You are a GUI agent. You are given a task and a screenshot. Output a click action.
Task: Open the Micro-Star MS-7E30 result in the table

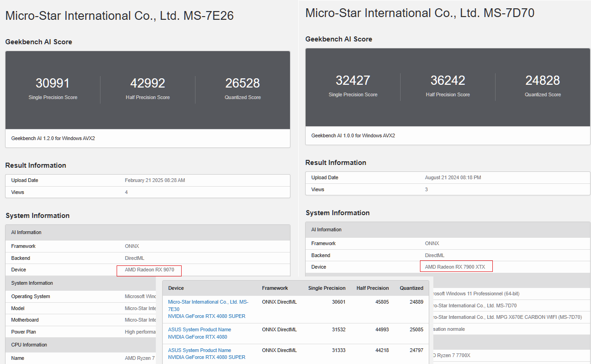coord(208,305)
